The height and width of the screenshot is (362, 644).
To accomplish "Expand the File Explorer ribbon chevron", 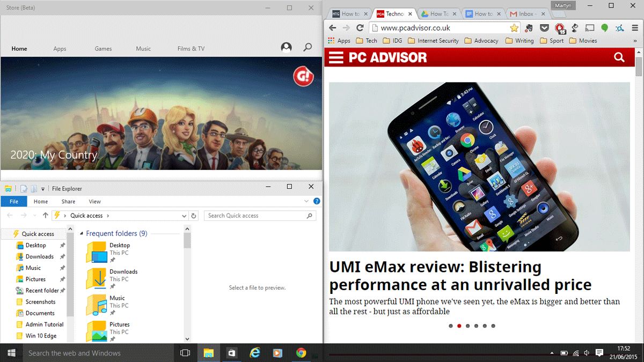I will (306, 202).
